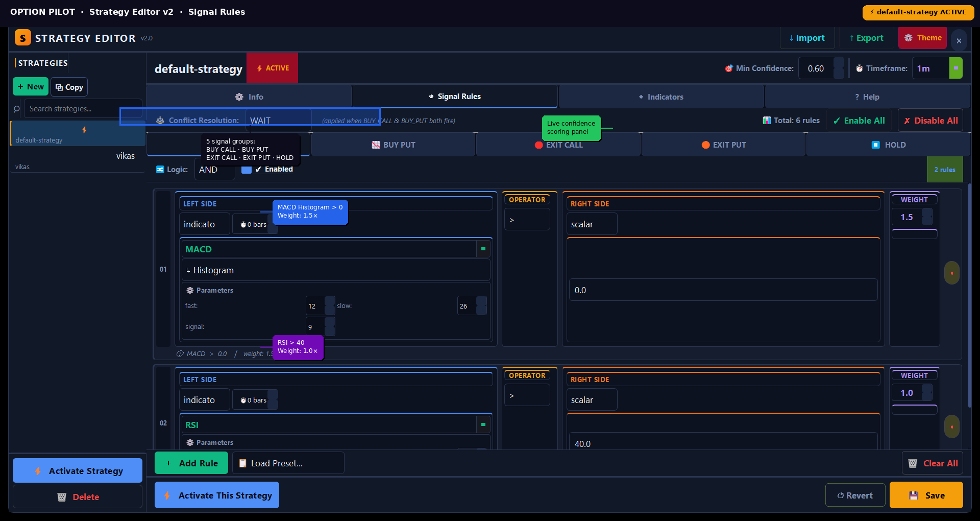
Task: Open rule 01 operator dropdown
Action: 527,220
